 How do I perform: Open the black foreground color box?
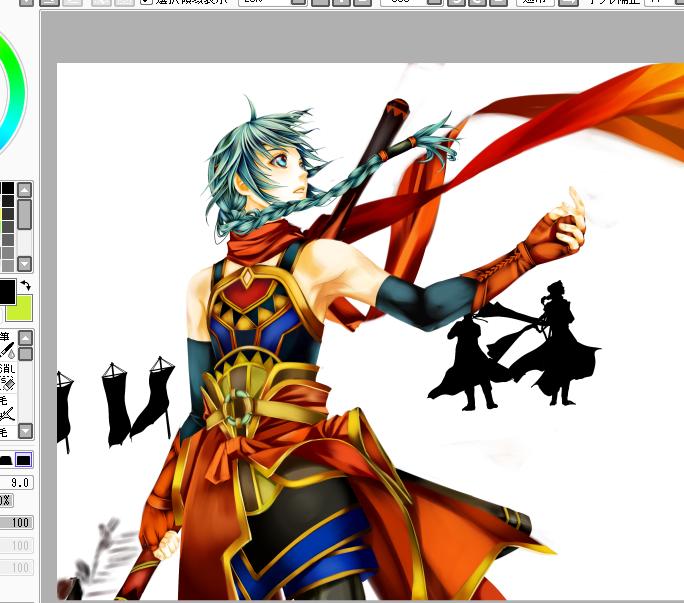click(7, 292)
